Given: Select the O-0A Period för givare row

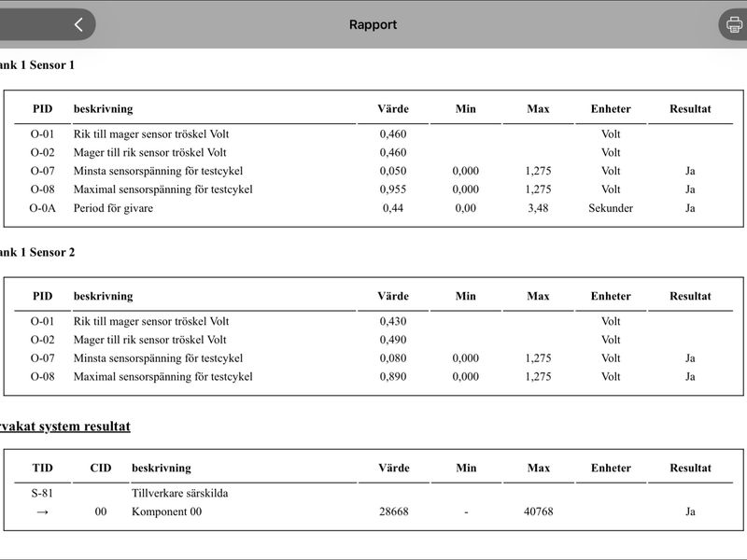Looking at the screenshot, I should coord(373,208).
